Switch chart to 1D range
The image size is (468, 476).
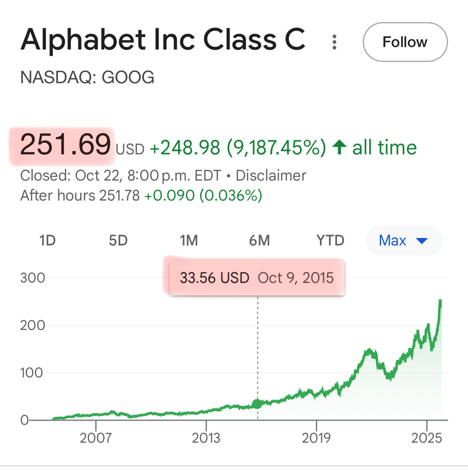tap(47, 240)
